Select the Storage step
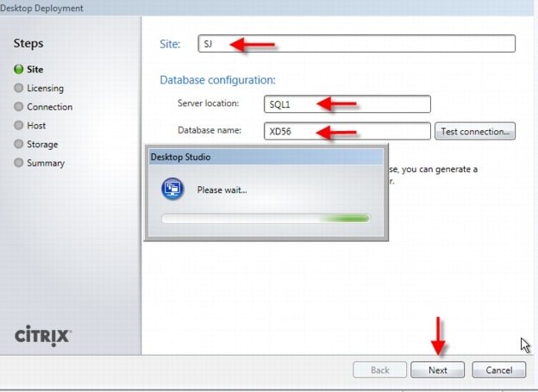The width and height of the screenshot is (538, 392). point(42,145)
